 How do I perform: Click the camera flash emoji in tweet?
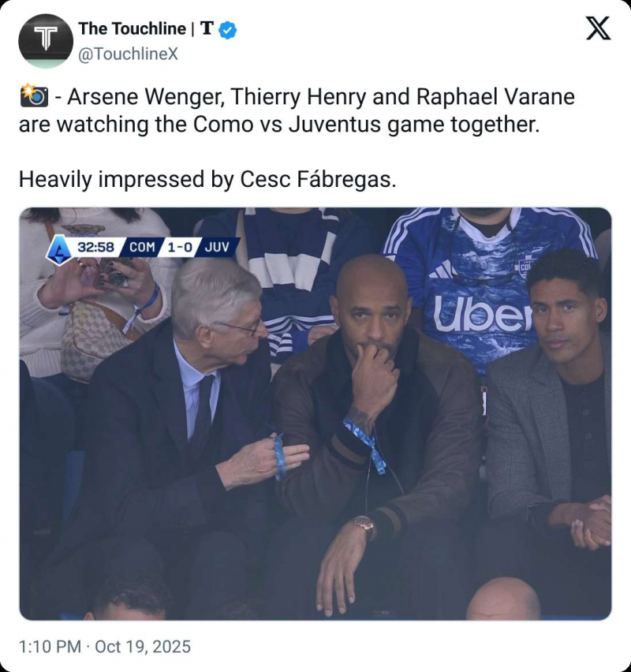[33, 97]
